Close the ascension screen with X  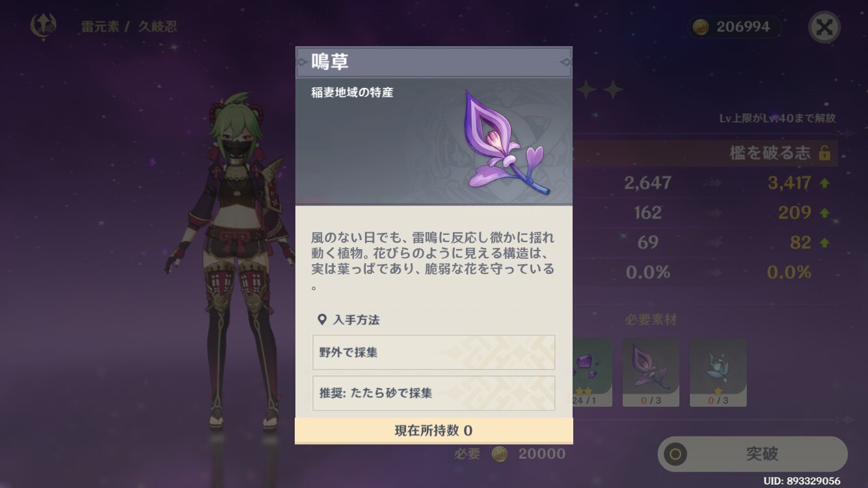[824, 27]
